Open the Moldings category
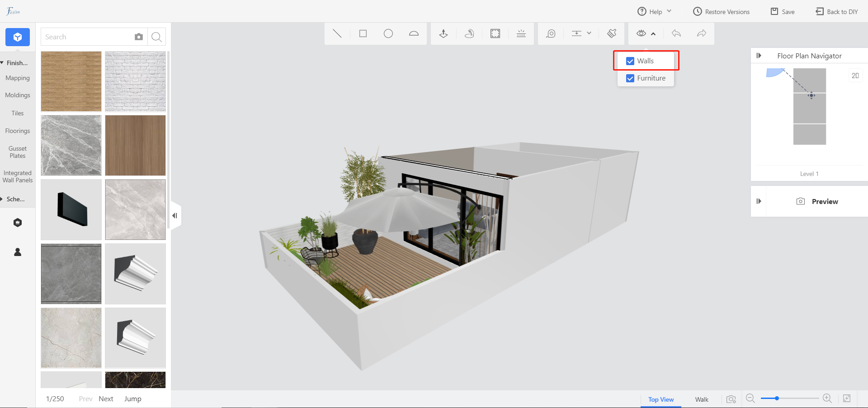This screenshot has width=868, height=408. coord(18,95)
